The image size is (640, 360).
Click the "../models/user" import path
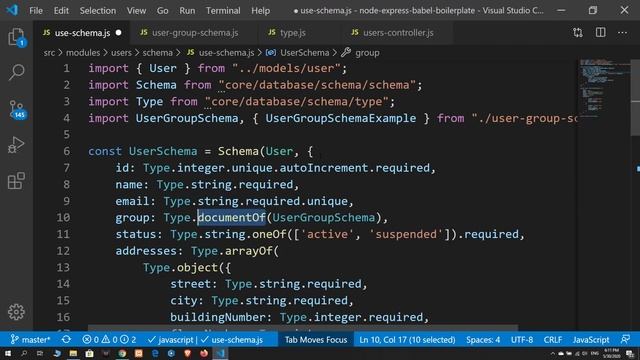pos(286,69)
